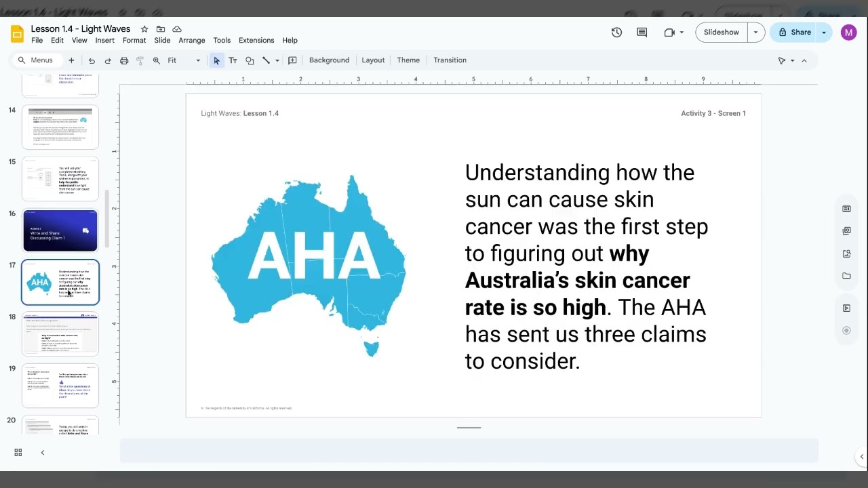Select the line tool
Viewport: 868px width, 488px height.
[266, 60]
